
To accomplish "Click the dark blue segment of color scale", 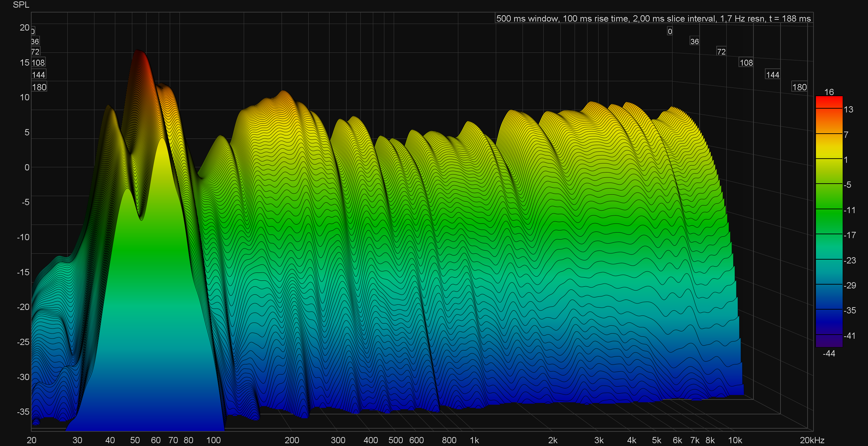I will [829, 322].
